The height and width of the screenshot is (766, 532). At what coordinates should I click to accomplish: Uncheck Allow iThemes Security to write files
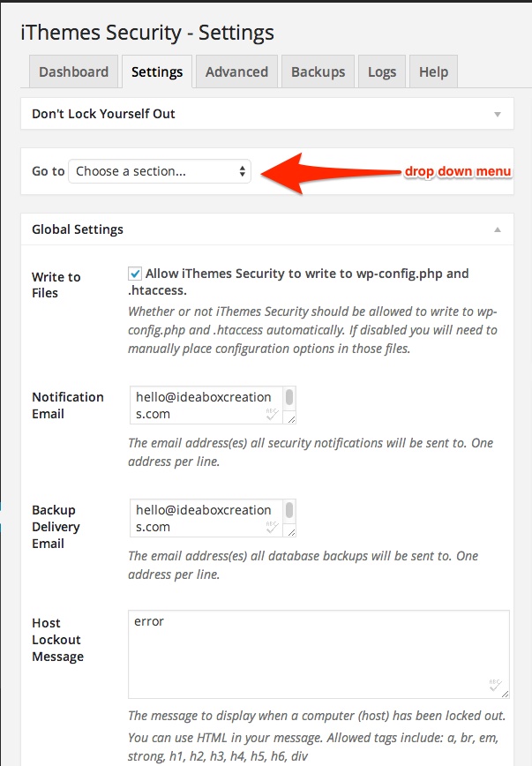[135, 274]
